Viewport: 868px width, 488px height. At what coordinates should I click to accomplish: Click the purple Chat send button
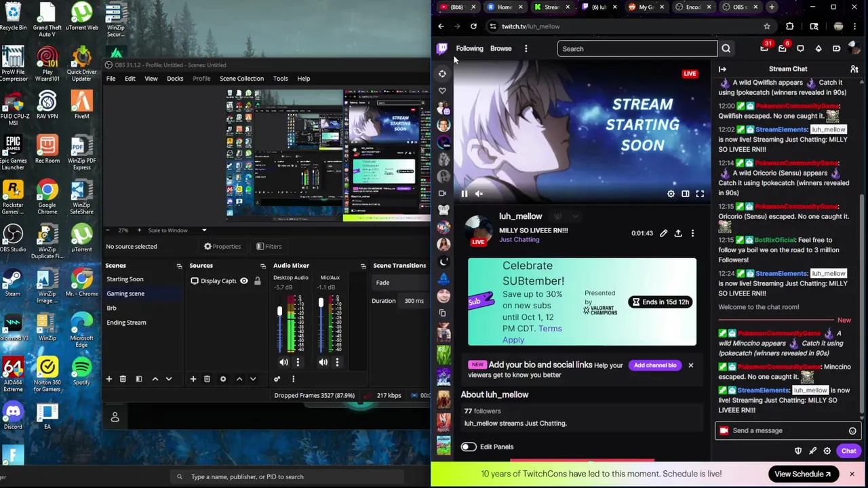click(x=848, y=451)
